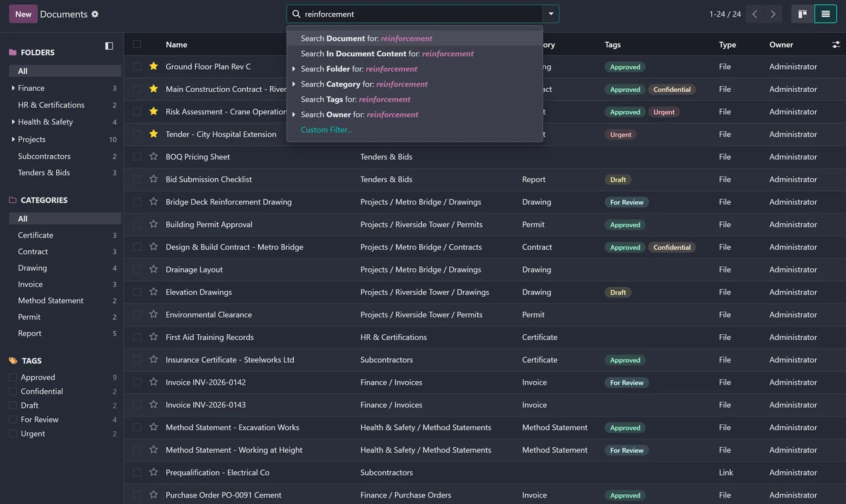
Task: Expand the Finance folder
Action: click(x=13, y=88)
